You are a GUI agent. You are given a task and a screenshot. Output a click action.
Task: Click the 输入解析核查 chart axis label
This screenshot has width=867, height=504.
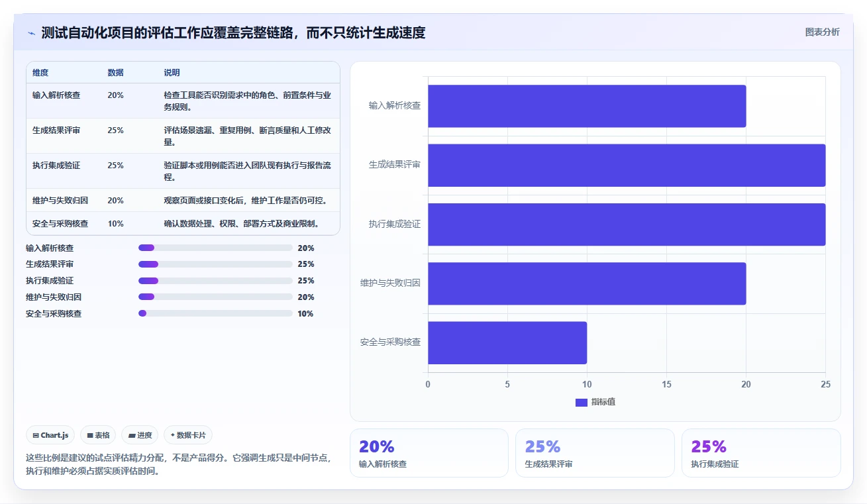coord(395,105)
